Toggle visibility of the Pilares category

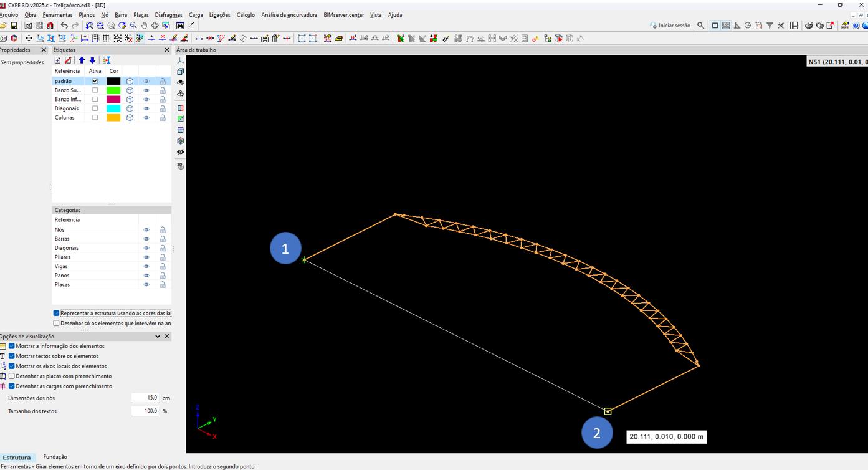click(146, 257)
